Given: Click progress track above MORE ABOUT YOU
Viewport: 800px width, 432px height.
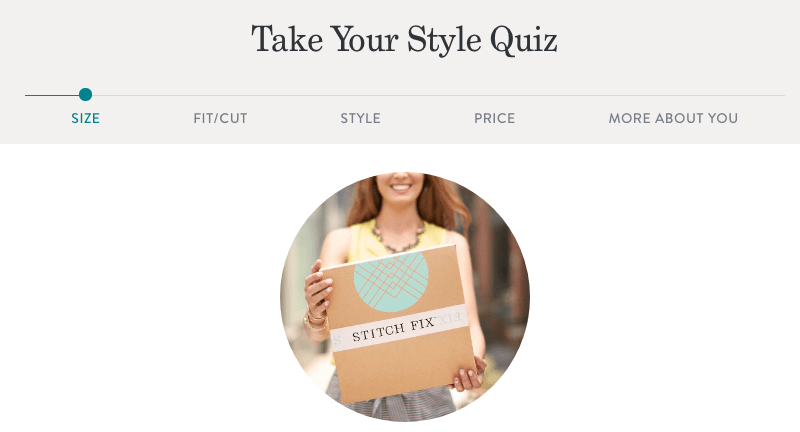Looking at the screenshot, I should (x=673, y=95).
